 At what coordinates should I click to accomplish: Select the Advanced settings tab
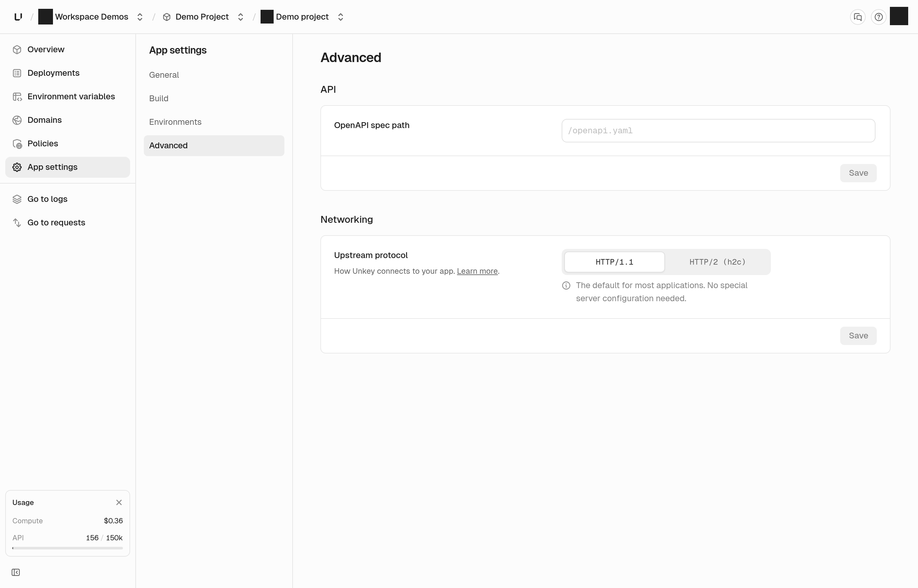pyautogui.click(x=214, y=145)
